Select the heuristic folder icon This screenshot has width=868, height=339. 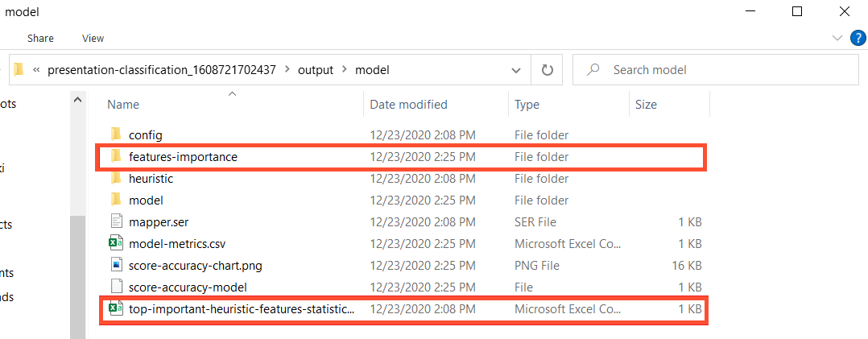tap(116, 179)
